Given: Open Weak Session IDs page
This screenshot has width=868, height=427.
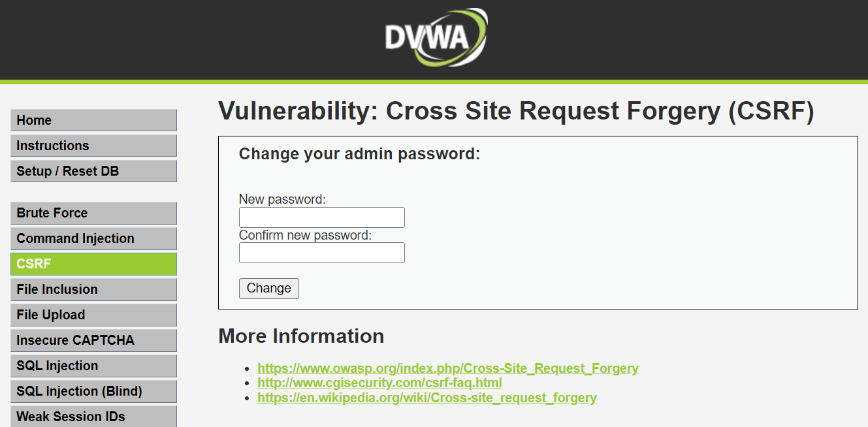Looking at the screenshot, I should pyautogui.click(x=93, y=417).
